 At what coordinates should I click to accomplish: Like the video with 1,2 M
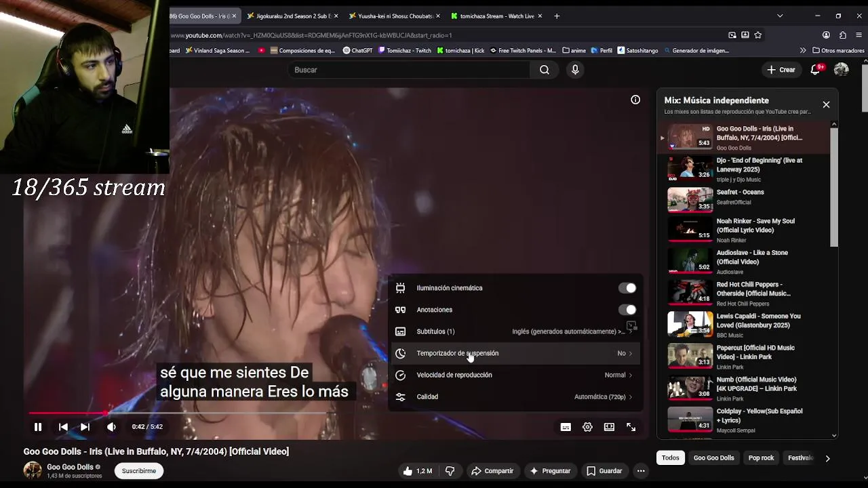[417, 471]
